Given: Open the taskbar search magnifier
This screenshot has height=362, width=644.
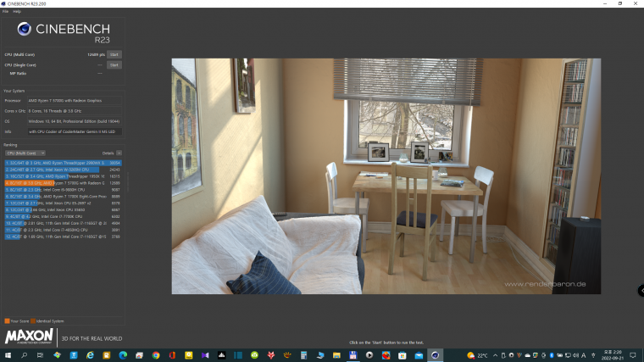Looking at the screenshot, I should tap(24, 355).
